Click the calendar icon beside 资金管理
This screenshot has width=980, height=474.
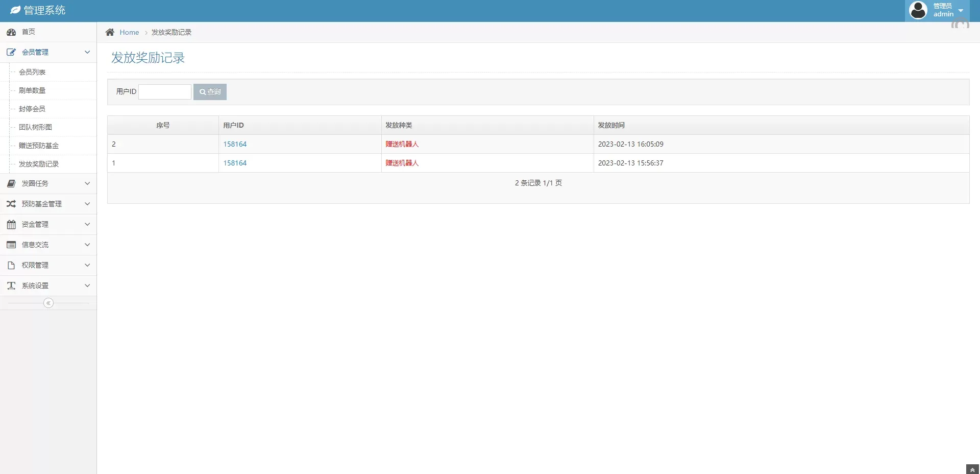click(11, 224)
